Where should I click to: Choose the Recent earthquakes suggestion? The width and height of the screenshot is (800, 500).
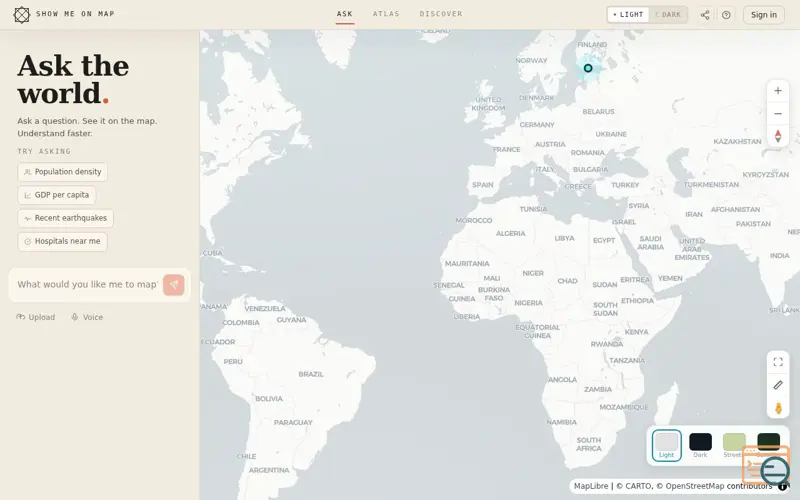click(x=65, y=218)
